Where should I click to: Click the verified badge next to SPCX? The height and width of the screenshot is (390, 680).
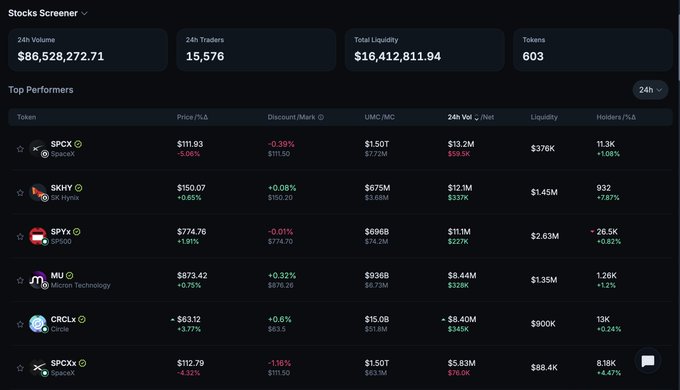pos(78,144)
